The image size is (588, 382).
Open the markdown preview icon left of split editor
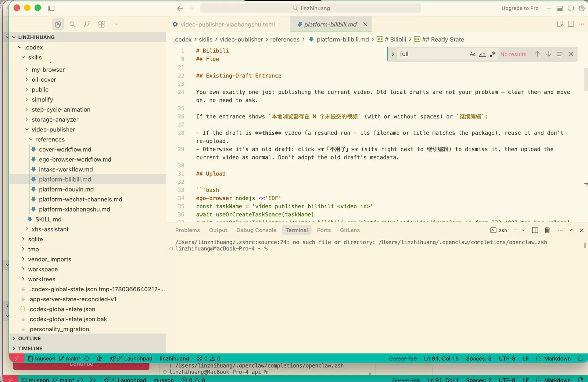(560, 24)
